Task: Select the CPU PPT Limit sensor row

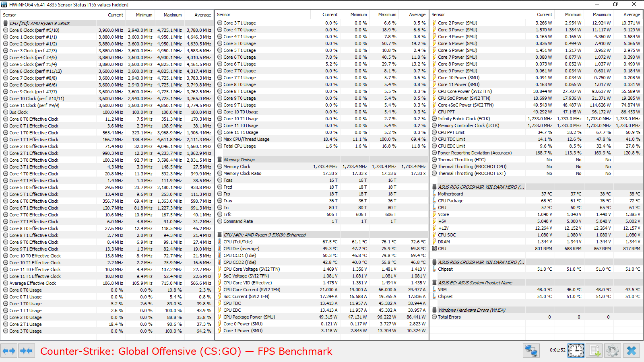Action: click(536, 132)
